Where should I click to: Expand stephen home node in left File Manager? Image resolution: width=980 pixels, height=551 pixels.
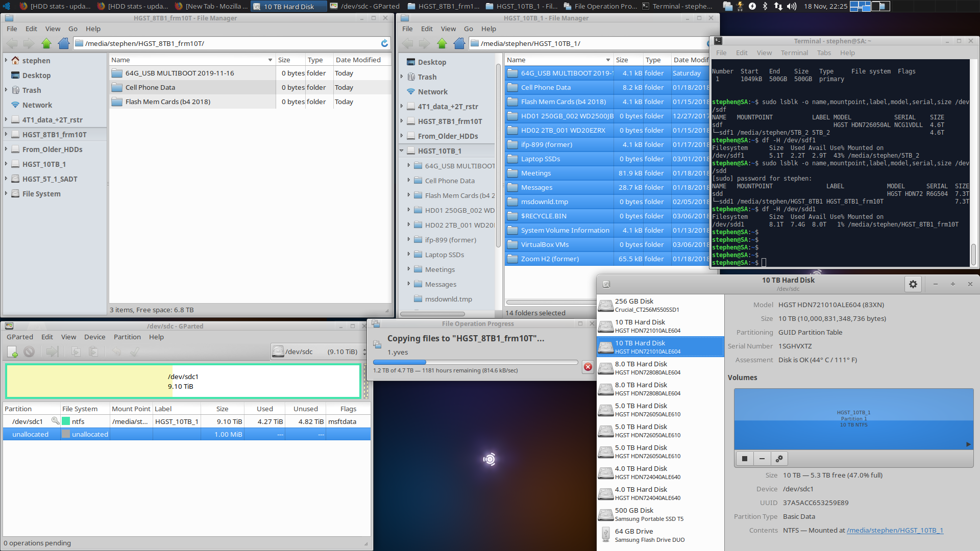6,60
